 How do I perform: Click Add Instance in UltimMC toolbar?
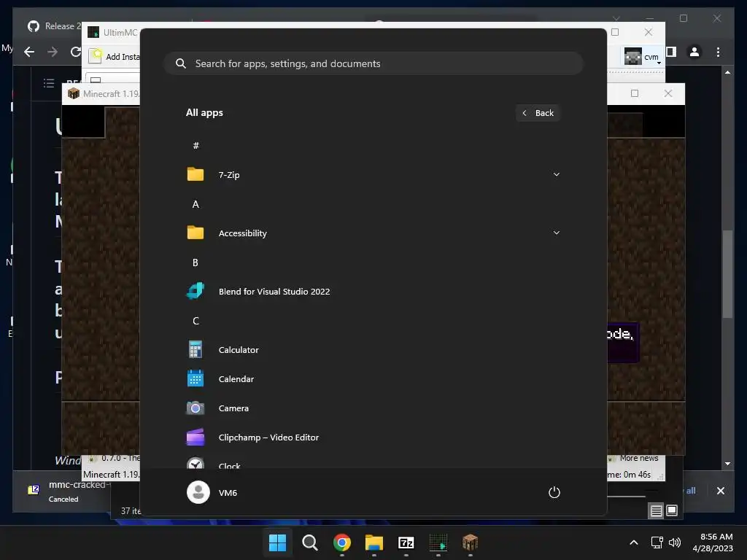click(x=115, y=57)
